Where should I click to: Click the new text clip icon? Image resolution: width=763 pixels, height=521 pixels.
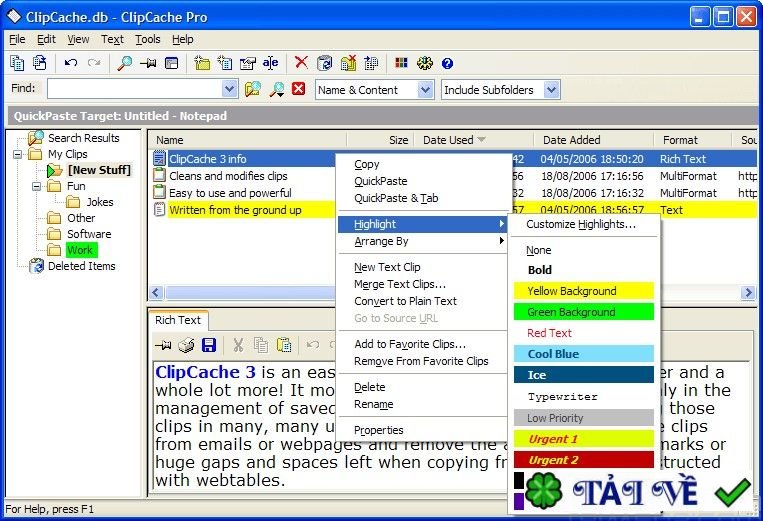225,63
